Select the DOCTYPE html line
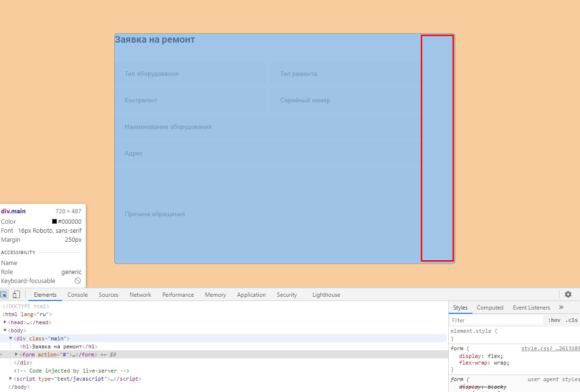This screenshot has height=392, width=580. tap(26, 306)
